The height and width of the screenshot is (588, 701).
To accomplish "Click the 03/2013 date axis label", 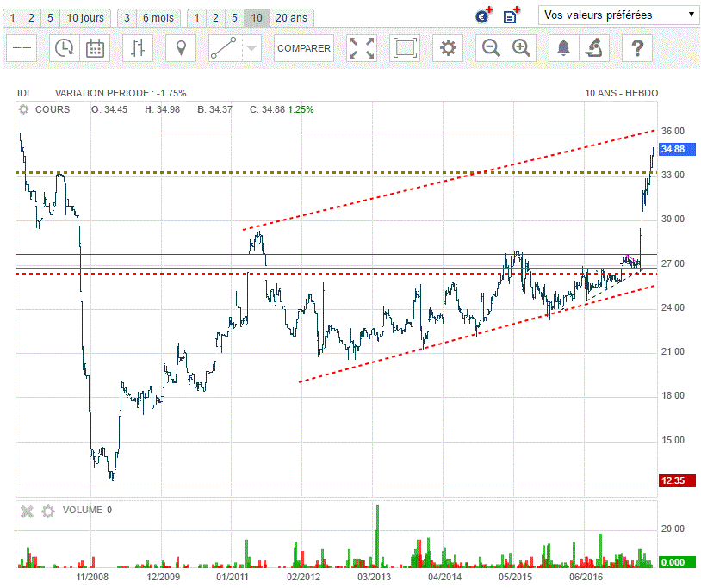I will point(375,577).
